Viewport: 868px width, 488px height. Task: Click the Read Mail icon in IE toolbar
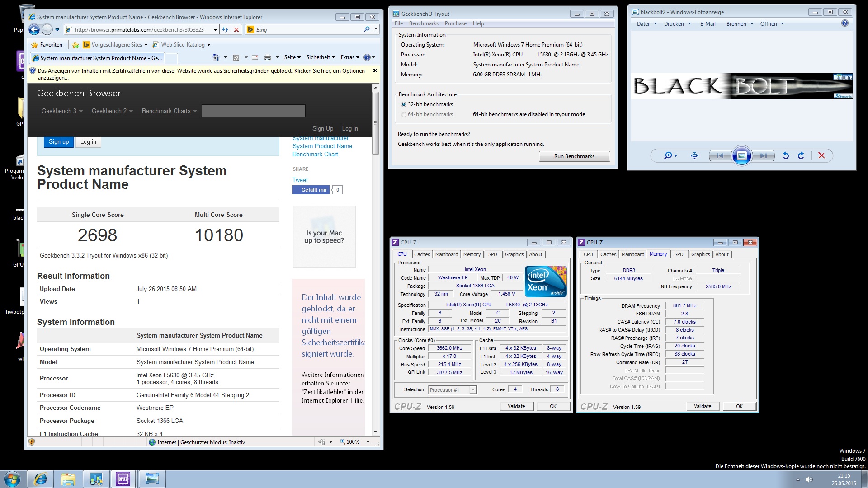coord(255,57)
